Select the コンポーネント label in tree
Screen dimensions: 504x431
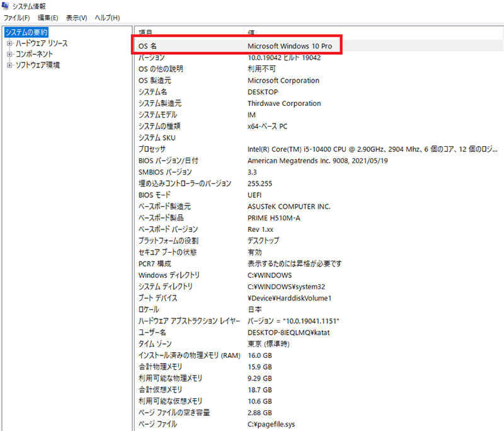click(x=34, y=54)
